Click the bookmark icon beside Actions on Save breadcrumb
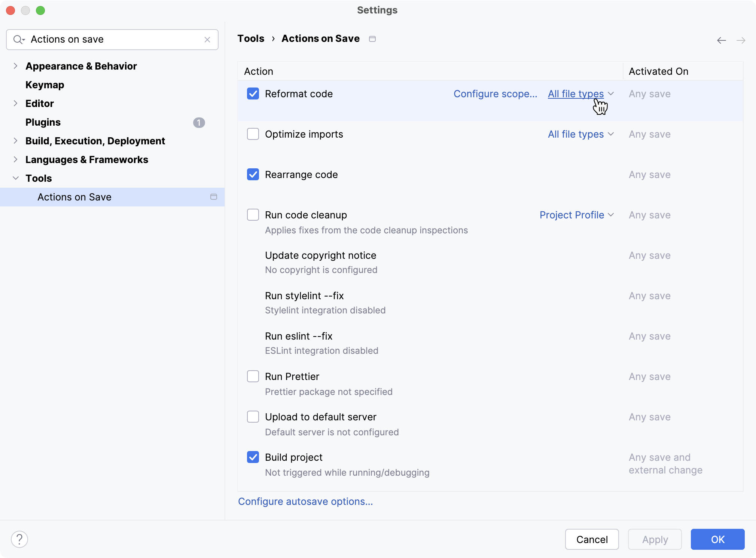The image size is (756, 558). pyautogui.click(x=372, y=39)
